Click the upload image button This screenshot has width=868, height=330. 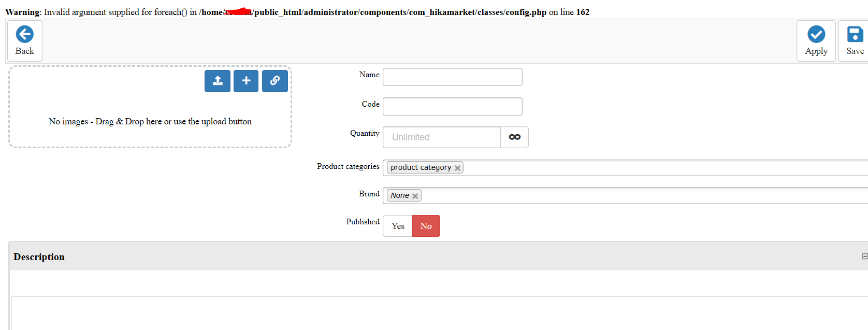(x=218, y=81)
